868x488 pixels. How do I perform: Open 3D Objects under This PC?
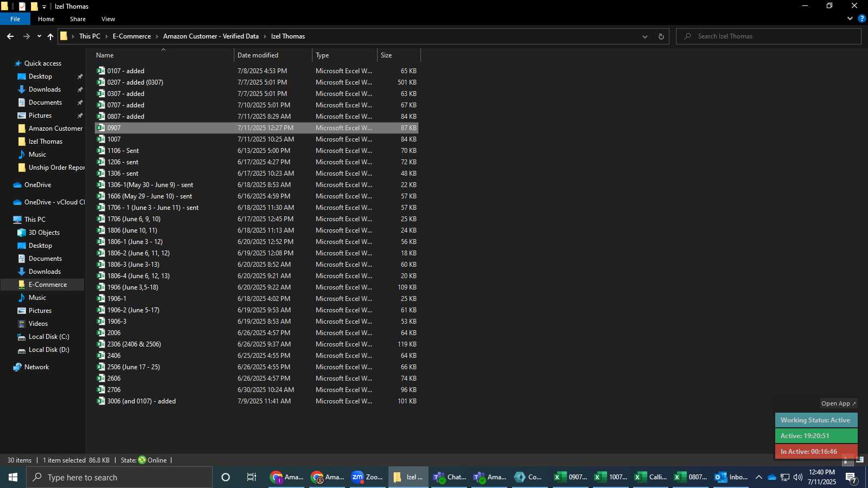coord(44,233)
